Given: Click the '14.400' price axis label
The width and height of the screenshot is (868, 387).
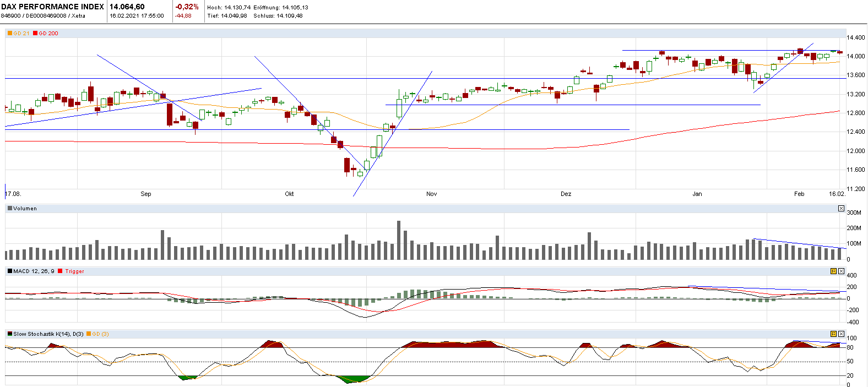Looking at the screenshot, I should click(x=856, y=37).
